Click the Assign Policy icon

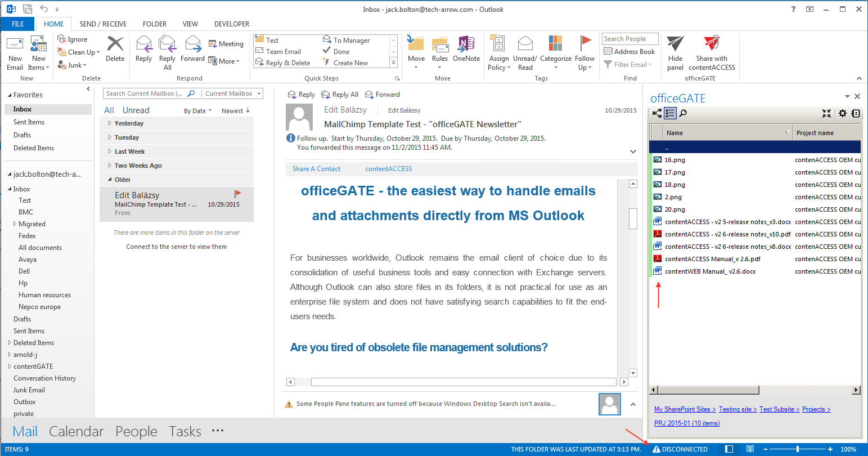pos(497,44)
